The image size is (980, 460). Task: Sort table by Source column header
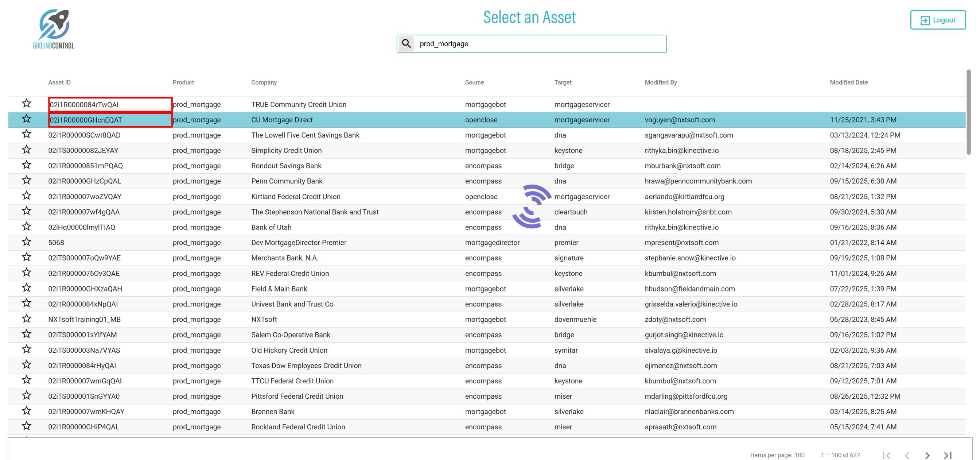point(474,82)
